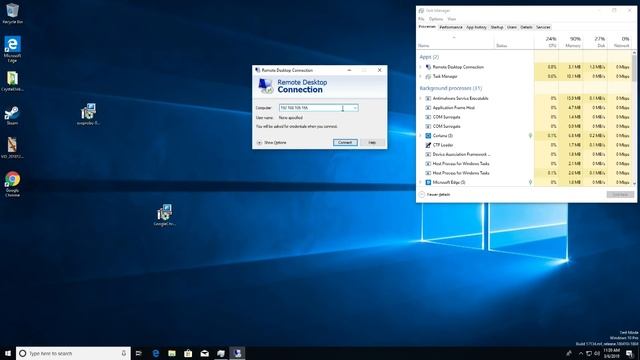Click the Cortana process icon in Task Manager
640x360 pixels.
pos(428,136)
